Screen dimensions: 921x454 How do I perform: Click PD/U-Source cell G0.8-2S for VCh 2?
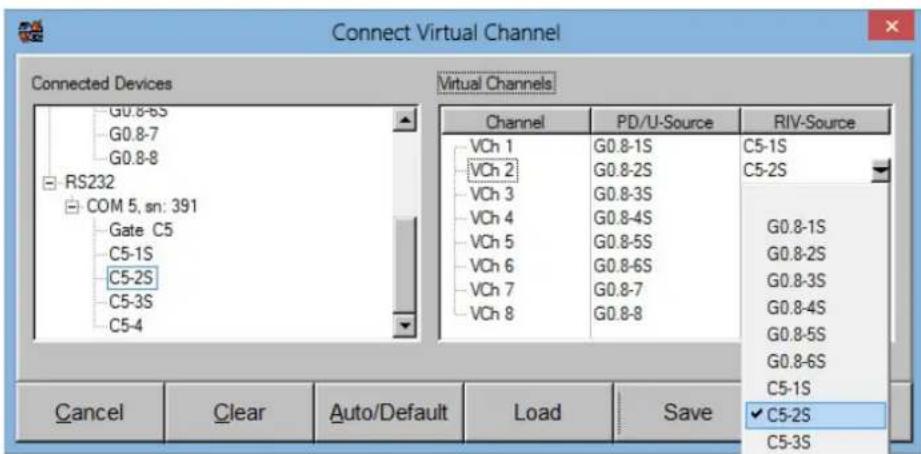pos(623,170)
